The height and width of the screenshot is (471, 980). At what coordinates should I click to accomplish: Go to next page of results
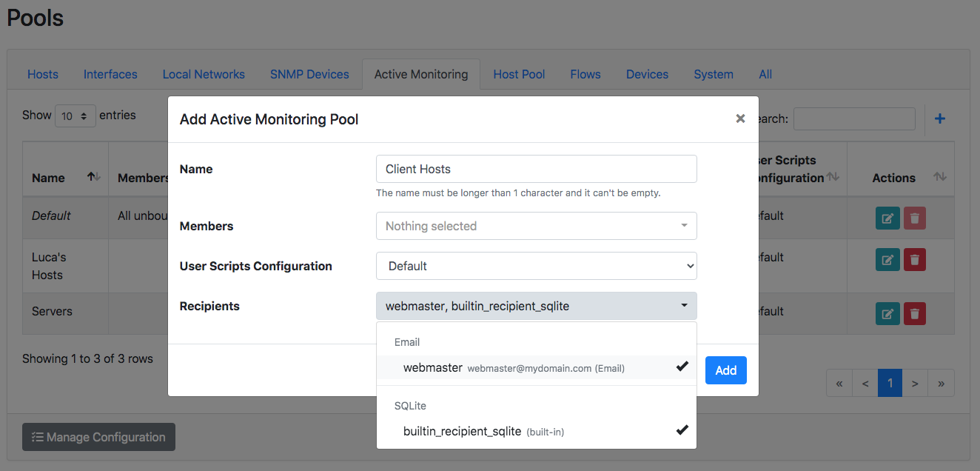pyautogui.click(x=915, y=383)
